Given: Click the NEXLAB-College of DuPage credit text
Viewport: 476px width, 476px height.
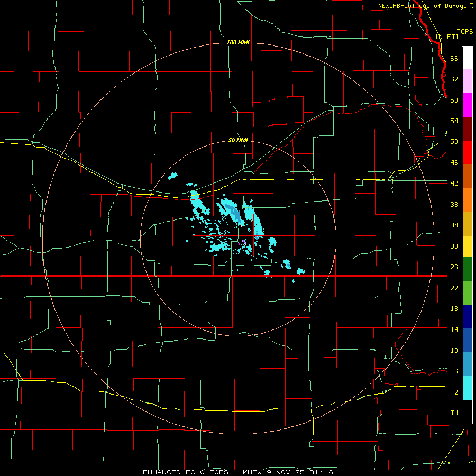Looking at the screenshot, I should (x=423, y=6).
